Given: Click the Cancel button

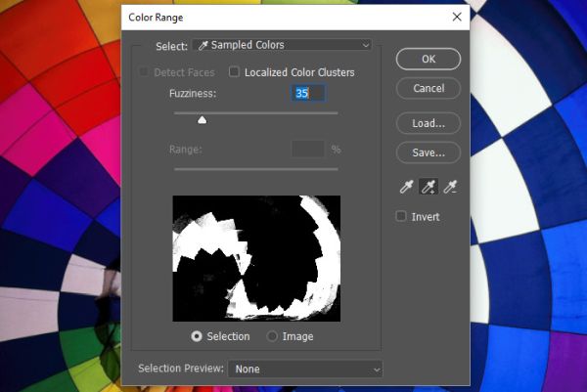Looking at the screenshot, I should pos(429,88).
